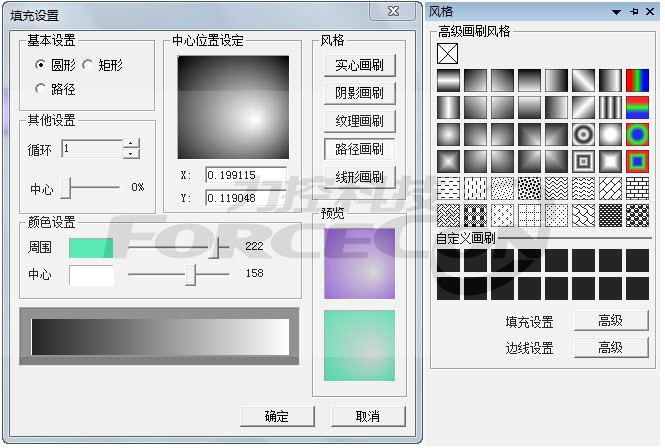Switch to 纹理画刷 style

point(359,122)
